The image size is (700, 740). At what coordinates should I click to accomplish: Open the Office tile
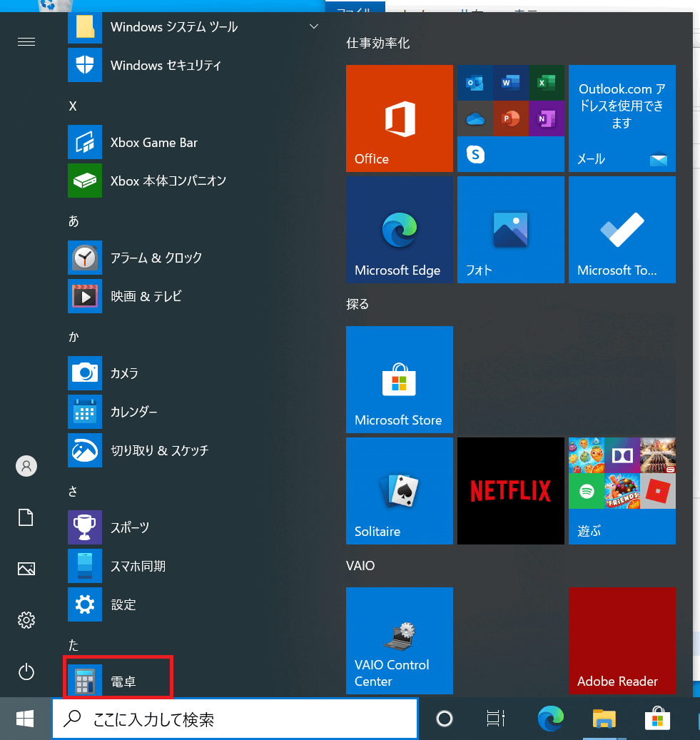(x=400, y=118)
